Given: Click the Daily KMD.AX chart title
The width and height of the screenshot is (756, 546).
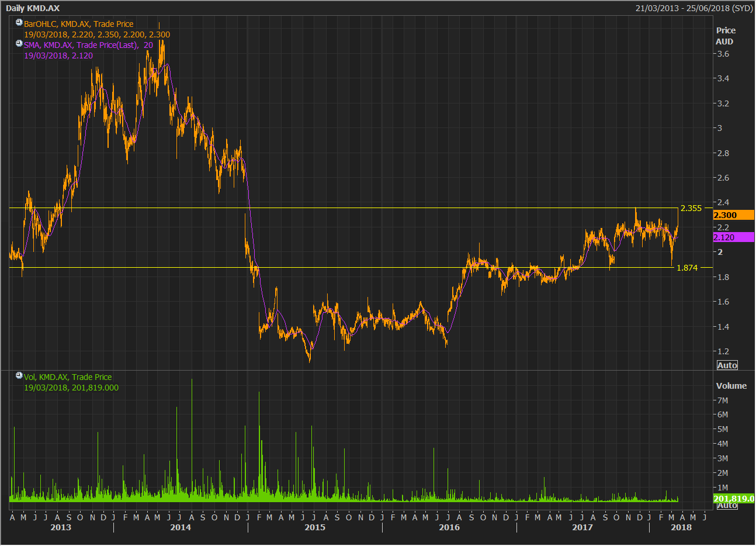Looking at the screenshot, I should tap(33, 8).
